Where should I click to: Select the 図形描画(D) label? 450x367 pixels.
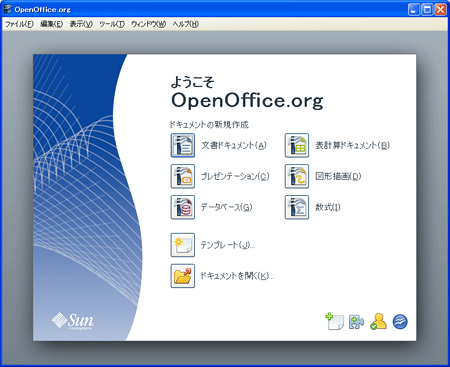click(338, 176)
